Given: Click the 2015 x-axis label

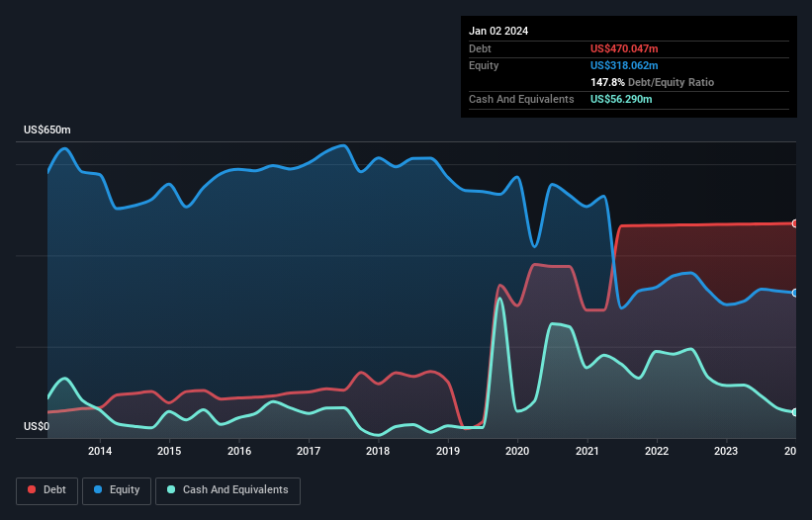Looking at the screenshot, I should click(169, 451).
